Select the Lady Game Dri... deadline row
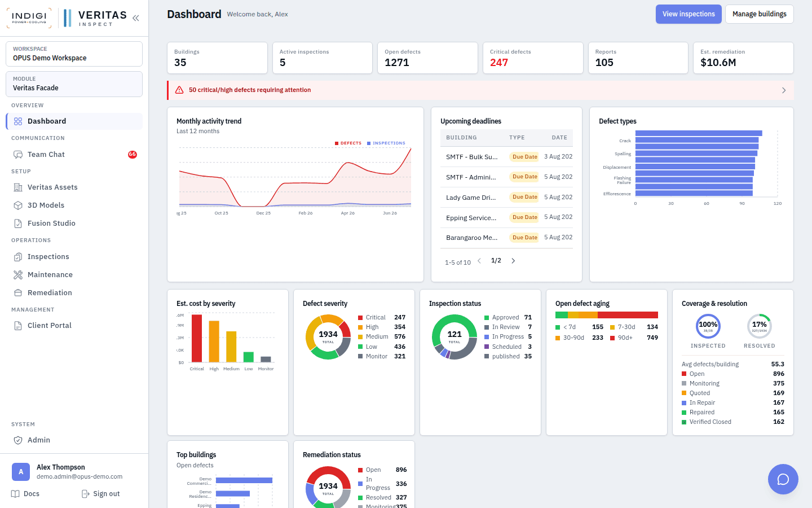The image size is (812, 508). (x=506, y=198)
